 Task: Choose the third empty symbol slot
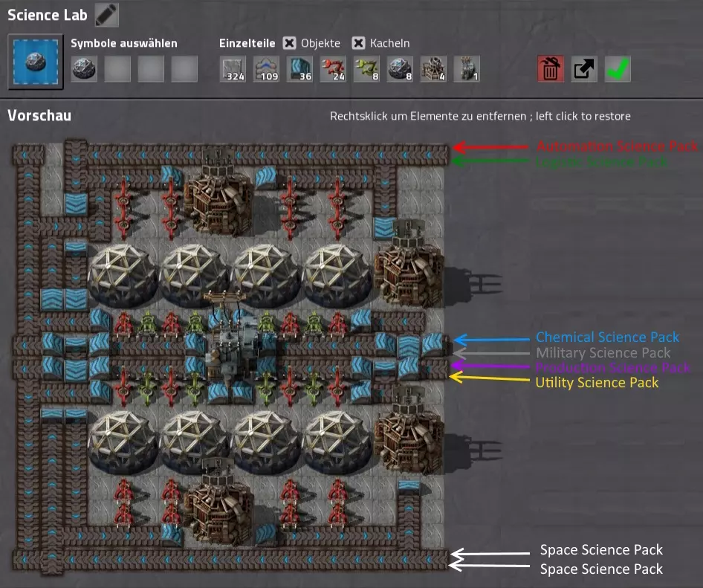point(151,68)
